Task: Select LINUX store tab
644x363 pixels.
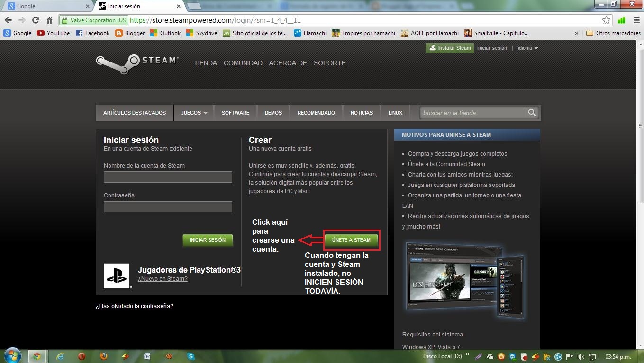Action: (395, 113)
